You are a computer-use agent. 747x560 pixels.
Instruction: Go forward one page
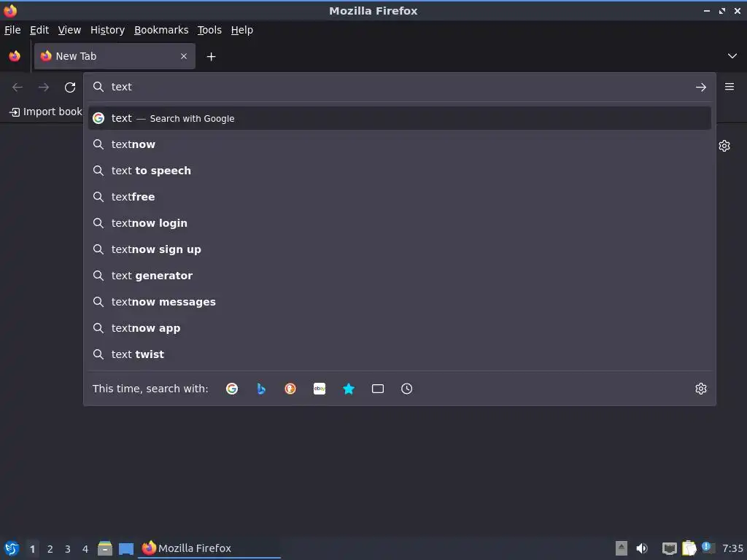click(44, 87)
